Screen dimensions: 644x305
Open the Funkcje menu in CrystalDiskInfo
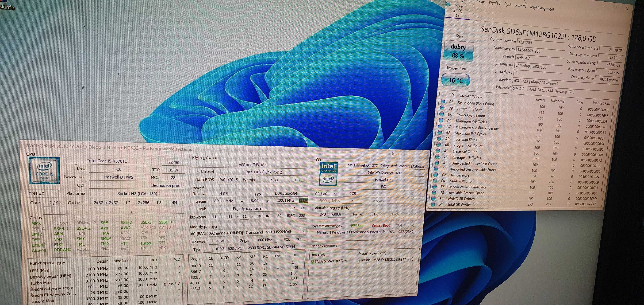[x=479, y=2]
